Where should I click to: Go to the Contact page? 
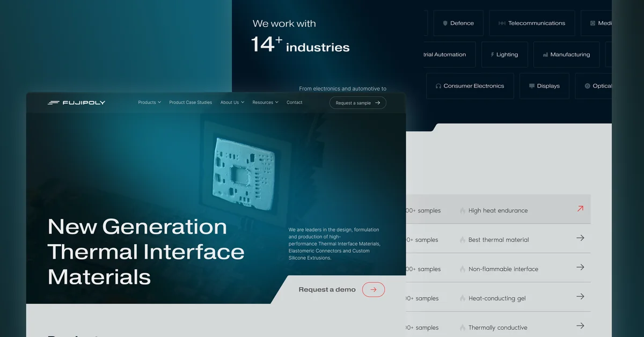click(295, 102)
